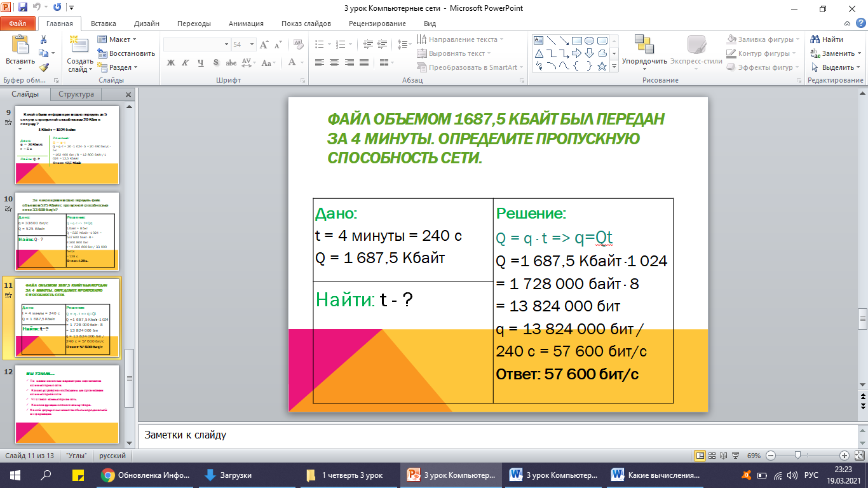Viewport: 868px width, 488px height.
Task: Click the zoom slider handle
Action: tap(797, 456)
